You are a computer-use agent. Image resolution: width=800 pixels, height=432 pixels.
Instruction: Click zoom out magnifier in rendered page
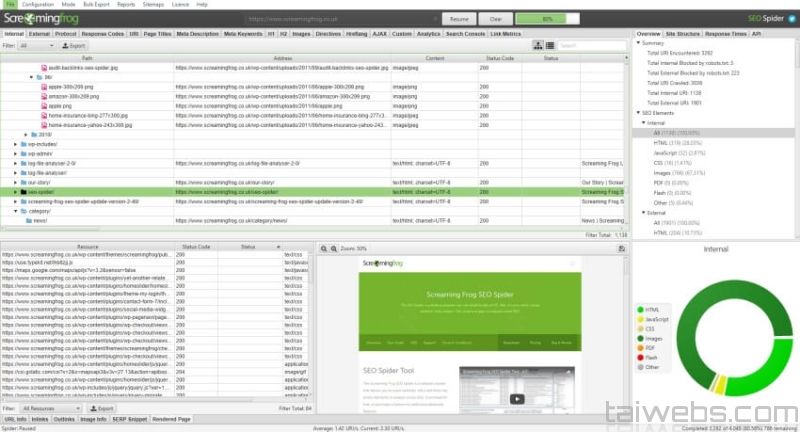point(334,248)
